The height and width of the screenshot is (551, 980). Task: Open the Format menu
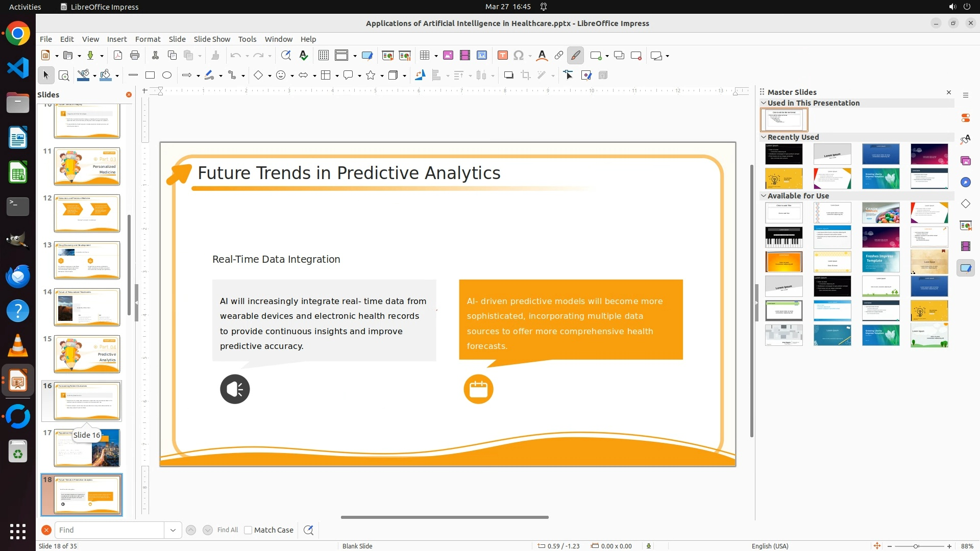click(148, 39)
